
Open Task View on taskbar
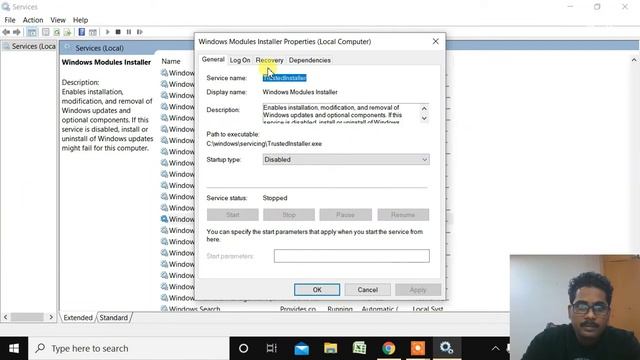coord(271,348)
